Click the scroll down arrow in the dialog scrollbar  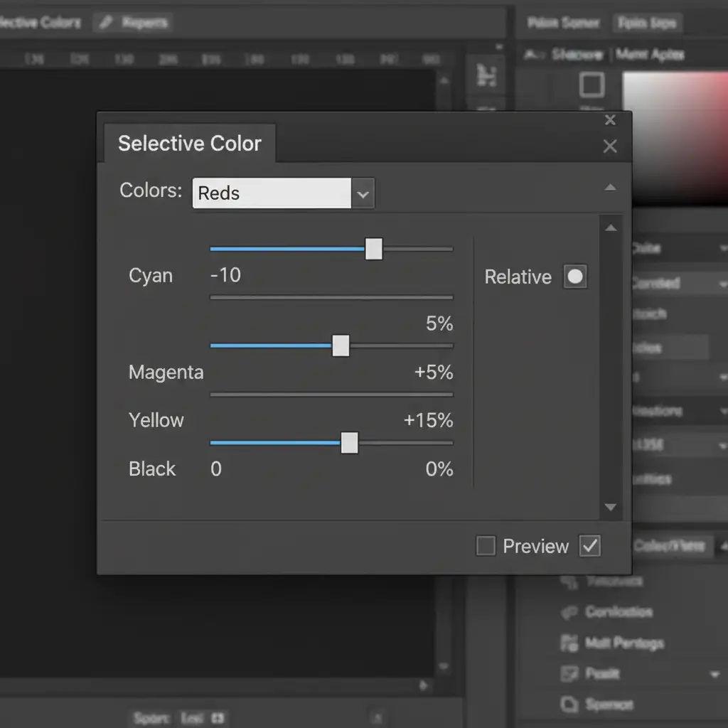point(610,508)
